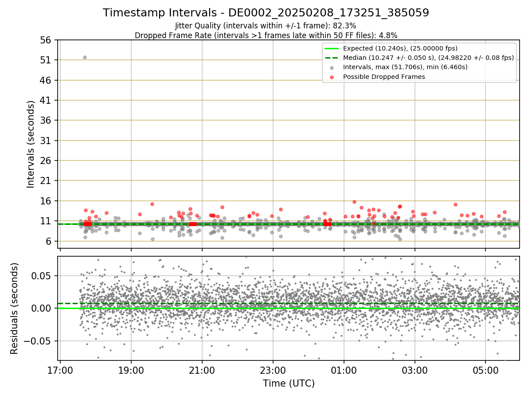Click the red dot marker in the legend
The height and width of the screenshot is (399, 532).
point(332,77)
